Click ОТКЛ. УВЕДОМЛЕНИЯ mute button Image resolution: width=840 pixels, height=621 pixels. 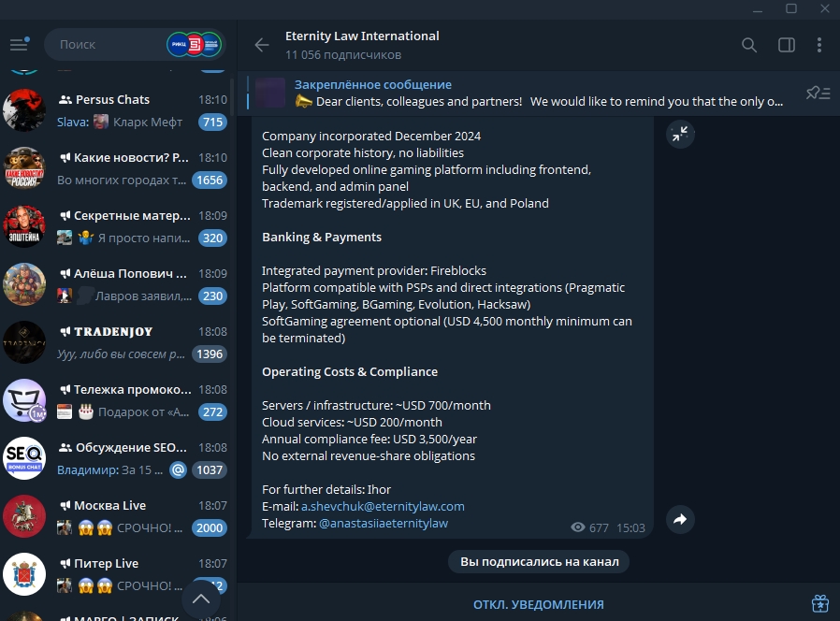pos(539,604)
